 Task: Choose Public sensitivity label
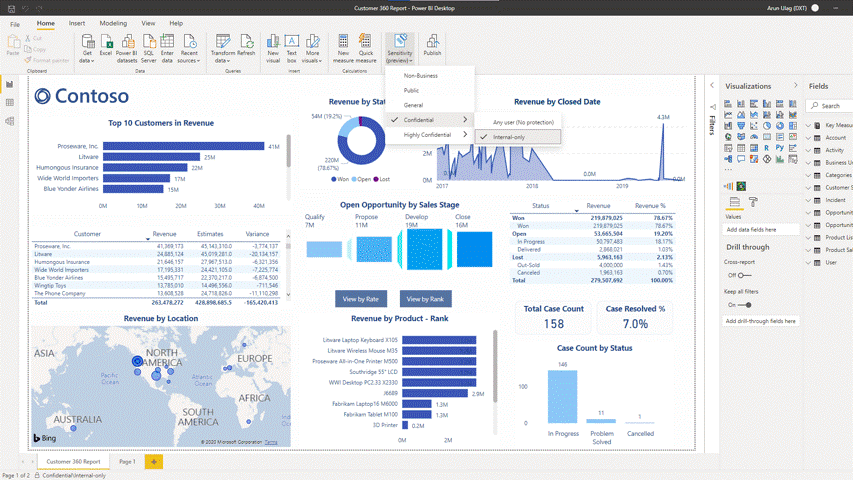[430, 90]
